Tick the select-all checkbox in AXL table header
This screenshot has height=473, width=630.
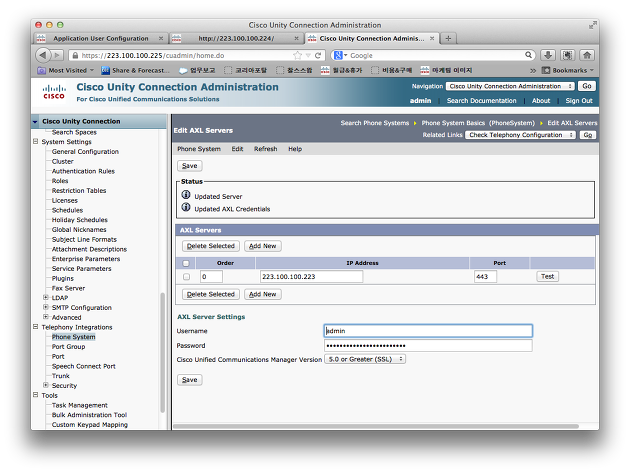[x=186, y=264]
